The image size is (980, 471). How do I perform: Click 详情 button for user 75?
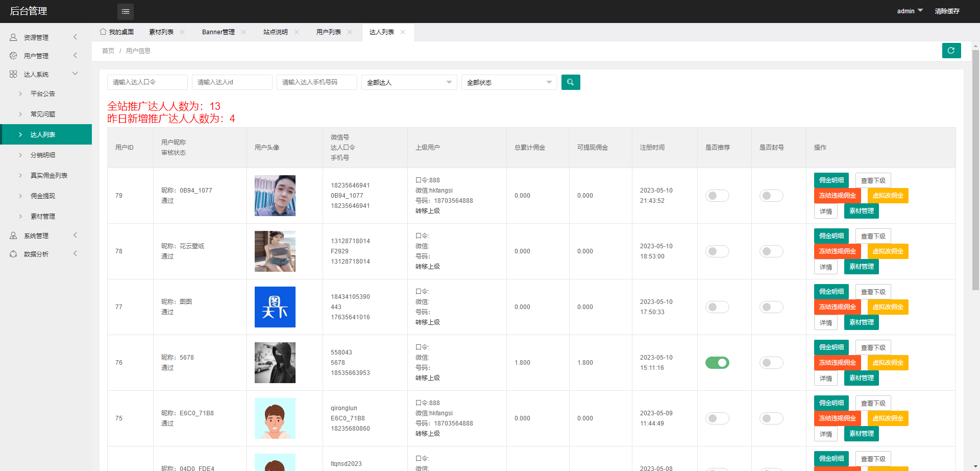826,434
